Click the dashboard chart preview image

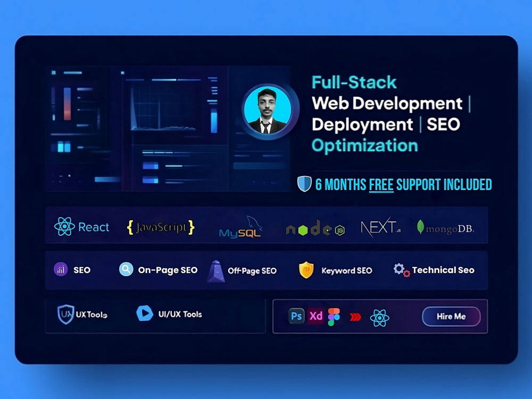[x=168, y=129]
